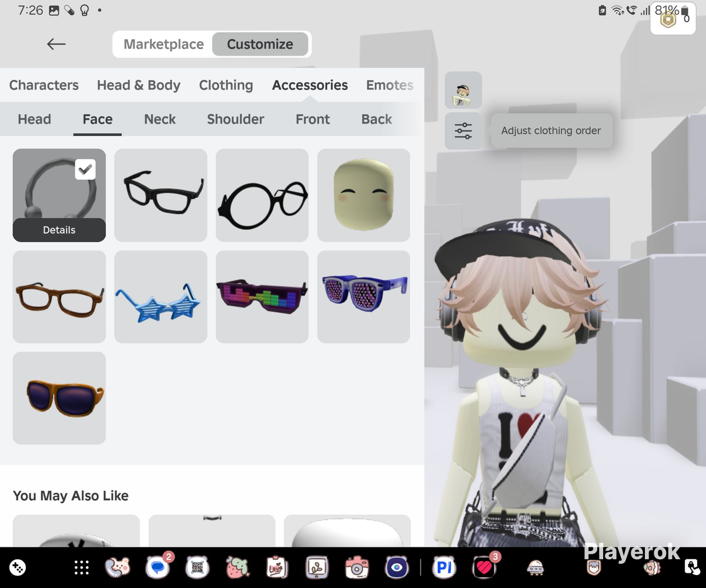Click the Adjust clothing order tooltip label

coord(551,131)
